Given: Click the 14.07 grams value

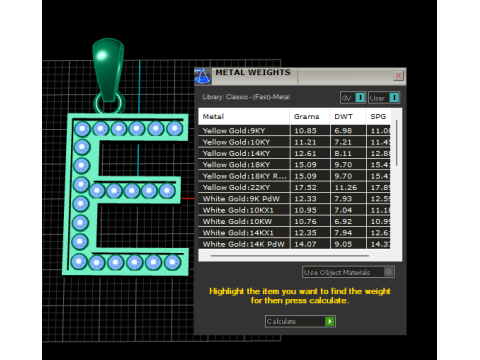Looking at the screenshot, I should pos(305,244).
